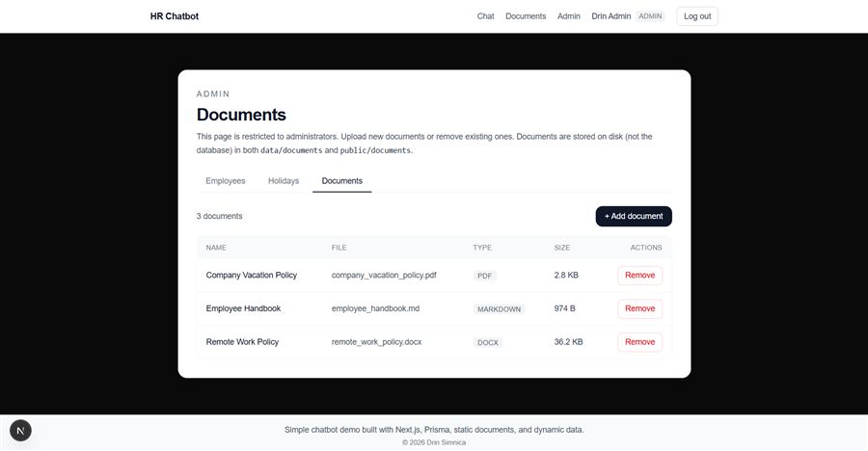Click the Documents page heading

[x=241, y=115]
